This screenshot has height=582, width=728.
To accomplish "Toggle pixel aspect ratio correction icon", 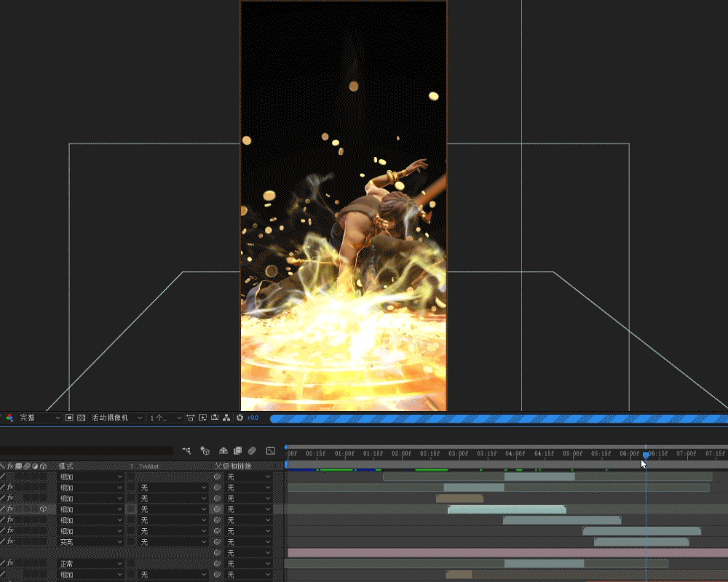I will point(190,418).
